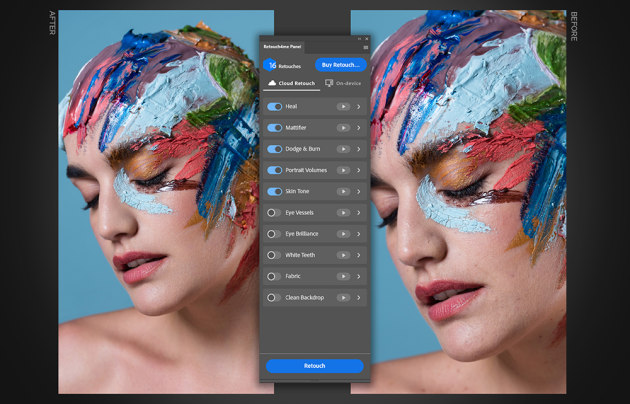Expand the Clean Backdrop chevron
The height and width of the screenshot is (404, 630).
pos(359,298)
